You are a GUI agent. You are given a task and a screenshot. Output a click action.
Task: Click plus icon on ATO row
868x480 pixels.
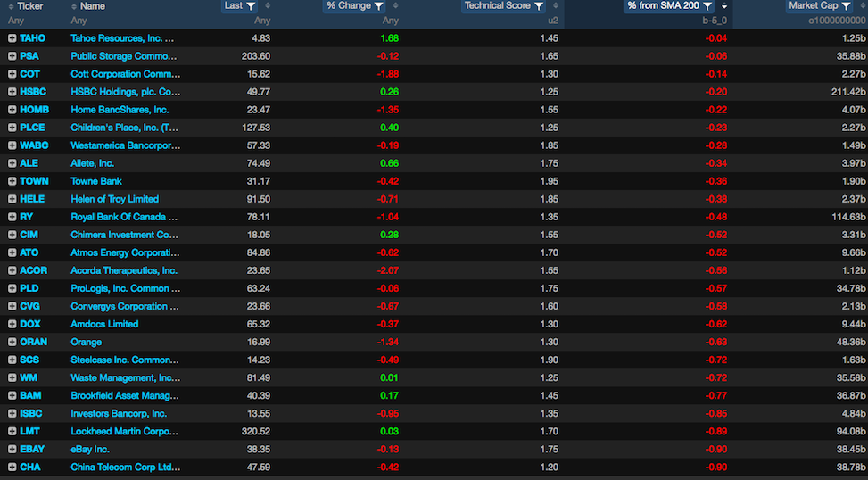[x=12, y=252]
